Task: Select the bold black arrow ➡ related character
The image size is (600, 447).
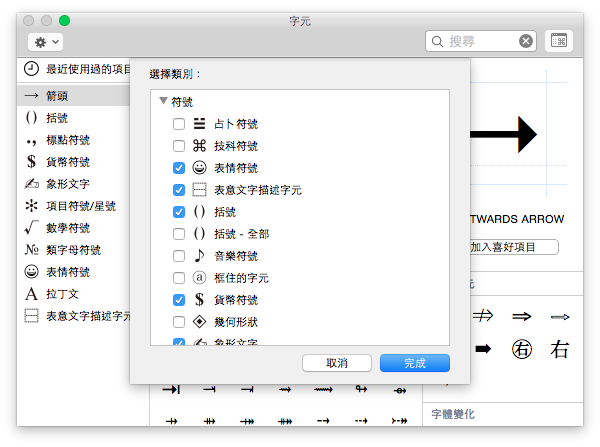Action: (483, 349)
